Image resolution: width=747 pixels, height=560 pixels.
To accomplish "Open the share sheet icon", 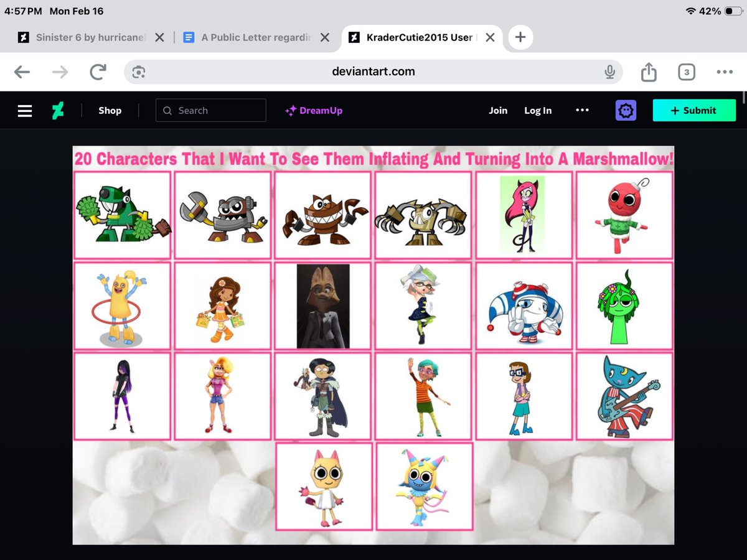I will [649, 72].
